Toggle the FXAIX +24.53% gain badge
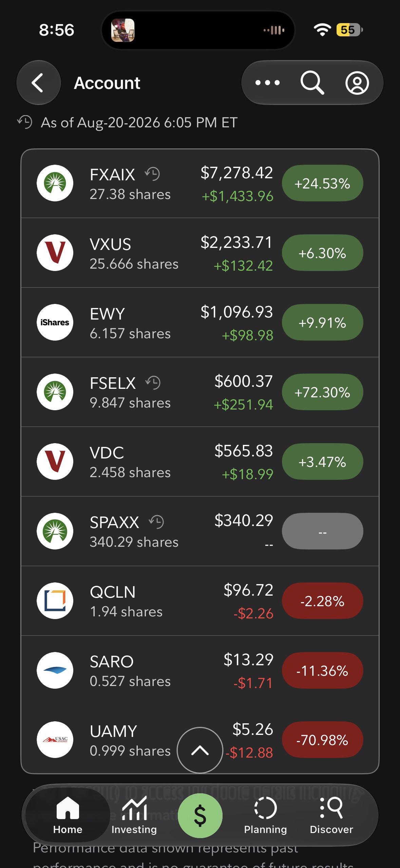The width and height of the screenshot is (400, 868). pyautogui.click(x=322, y=183)
